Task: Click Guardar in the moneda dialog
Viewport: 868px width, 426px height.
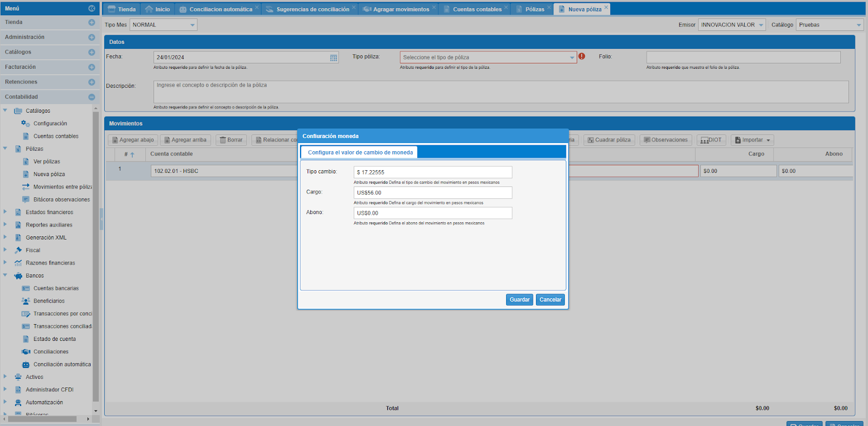Action: coord(519,300)
